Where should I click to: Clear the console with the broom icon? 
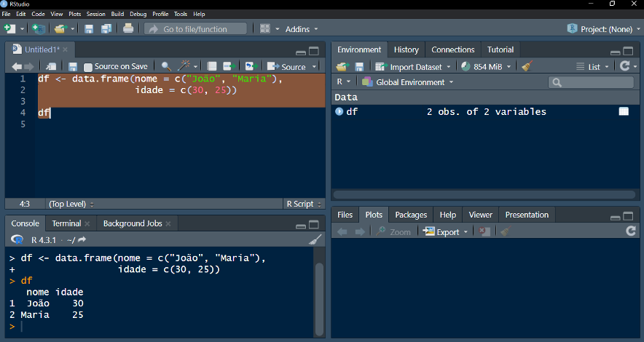(315, 239)
